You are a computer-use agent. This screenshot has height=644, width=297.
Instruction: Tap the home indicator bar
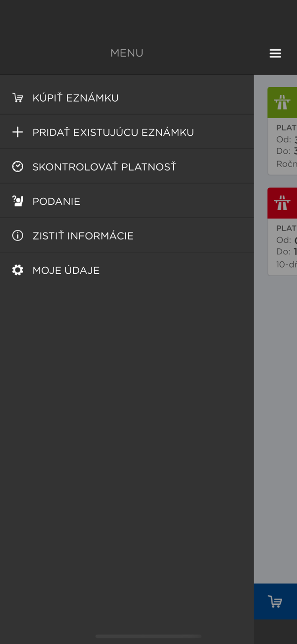[x=148, y=636]
